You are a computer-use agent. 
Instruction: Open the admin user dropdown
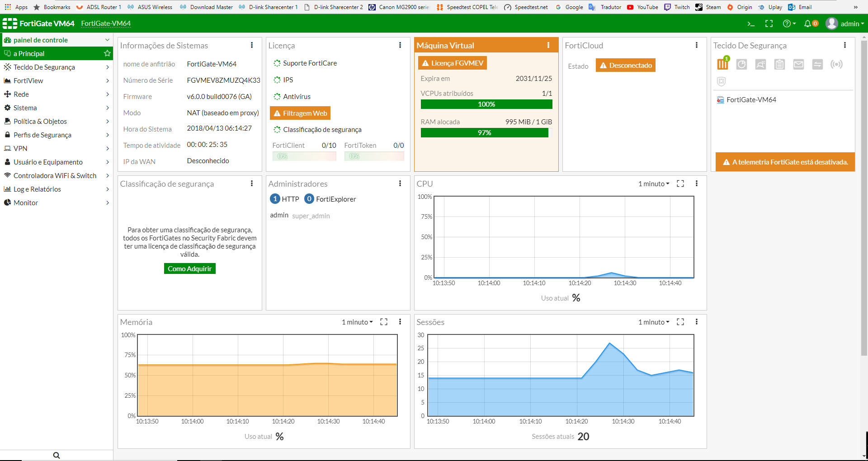click(x=845, y=24)
